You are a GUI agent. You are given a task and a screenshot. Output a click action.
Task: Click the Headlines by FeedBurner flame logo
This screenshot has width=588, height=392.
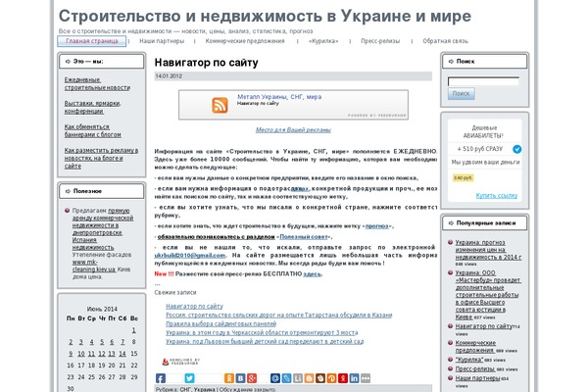click(x=180, y=362)
